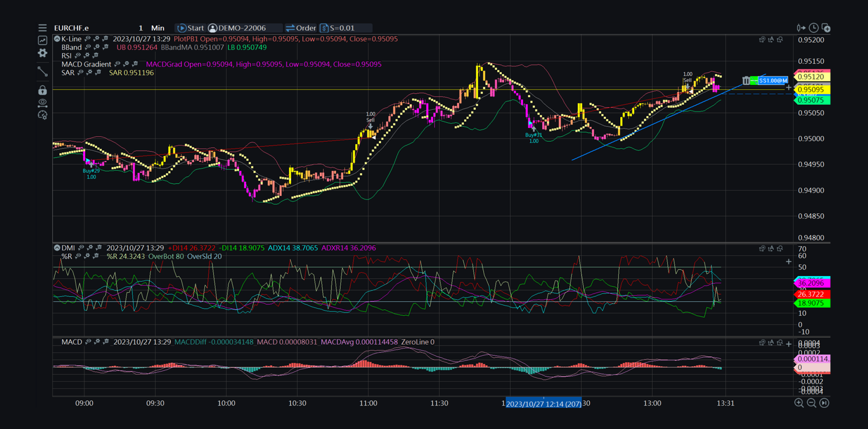Image resolution: width=868 pixels, height=429 pixels.
Task: Click green order line handle
Action: (754, 80)
